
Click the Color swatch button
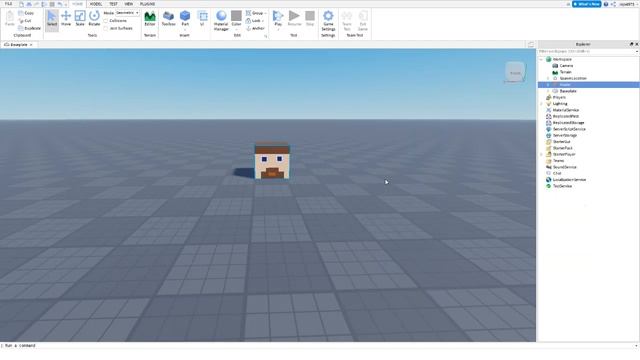coord(236,17)
